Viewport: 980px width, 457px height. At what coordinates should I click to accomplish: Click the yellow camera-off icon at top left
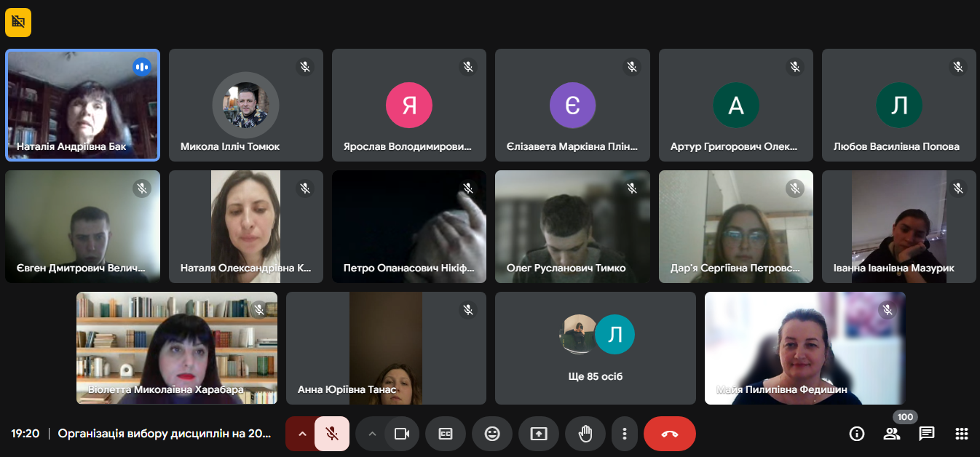tap(18, 22)
